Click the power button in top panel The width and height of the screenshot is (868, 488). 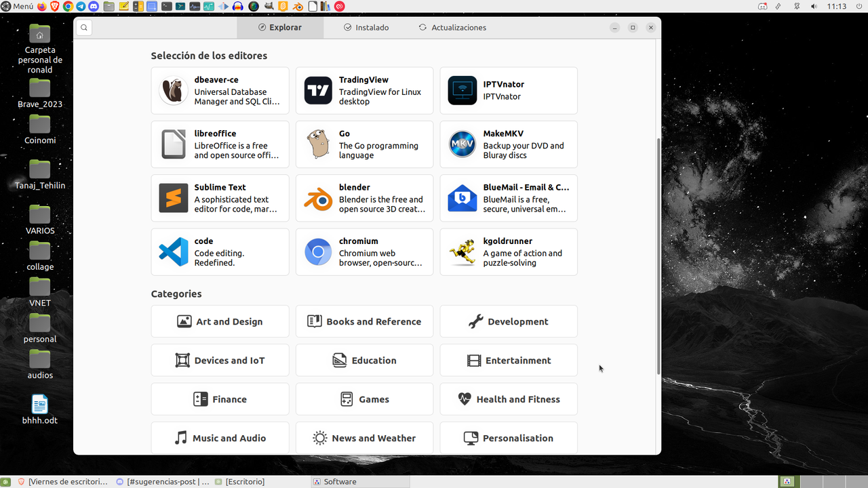click(859, 6)
